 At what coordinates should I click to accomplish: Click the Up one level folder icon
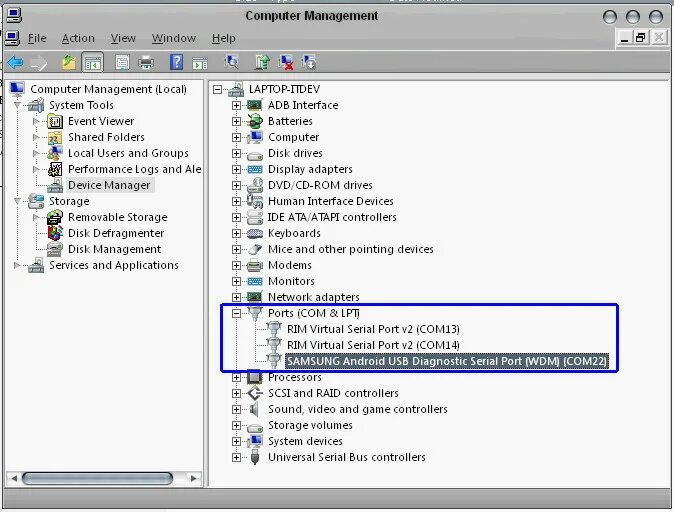(69, 63)
